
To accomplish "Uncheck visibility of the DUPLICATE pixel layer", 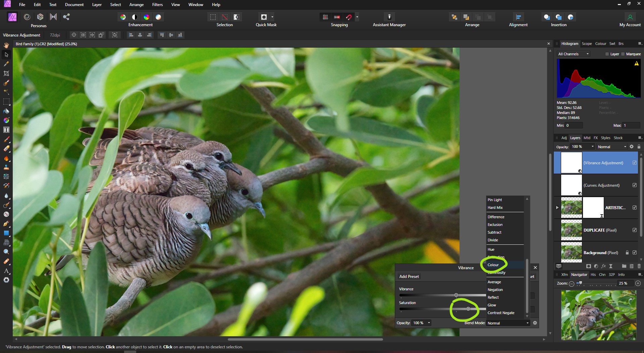I will coord(635,230).
